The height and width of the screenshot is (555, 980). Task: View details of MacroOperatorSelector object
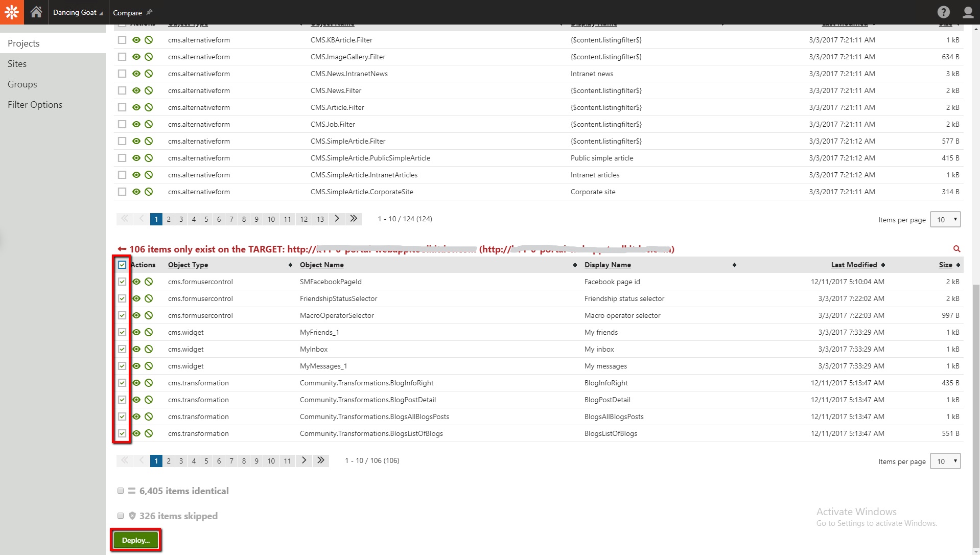click(136, 315)
